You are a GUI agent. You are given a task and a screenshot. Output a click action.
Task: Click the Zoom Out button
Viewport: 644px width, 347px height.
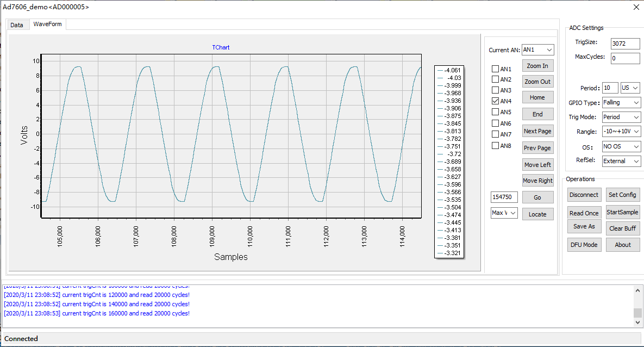(537, 82)
